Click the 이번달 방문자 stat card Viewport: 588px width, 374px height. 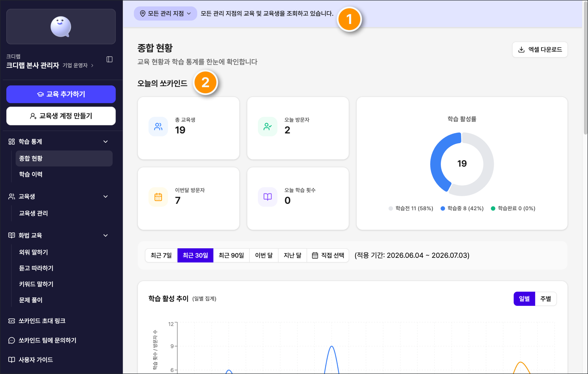188,199
